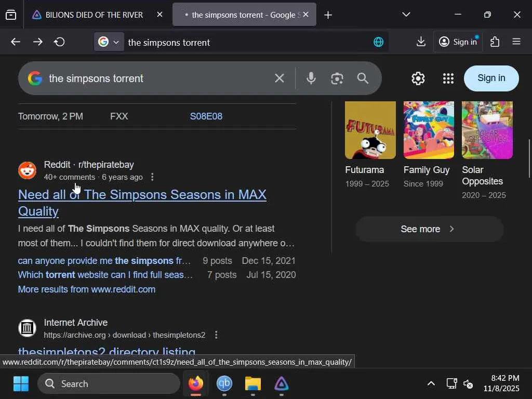Reload the current page
Viewport: 532px width, 399px height.
(59, 42)
